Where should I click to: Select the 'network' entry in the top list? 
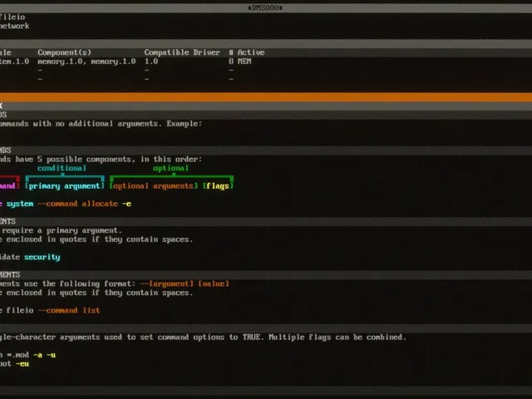[15, 26]
